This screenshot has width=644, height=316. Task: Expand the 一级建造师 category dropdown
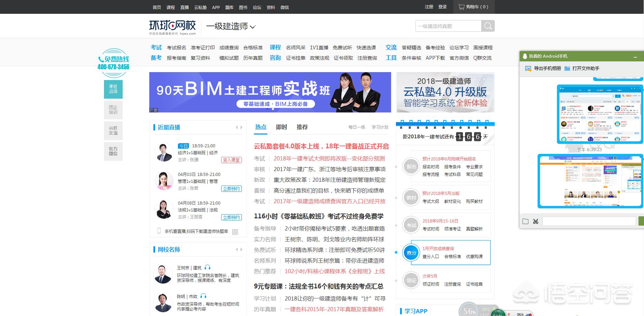click(x=231, y=27)
